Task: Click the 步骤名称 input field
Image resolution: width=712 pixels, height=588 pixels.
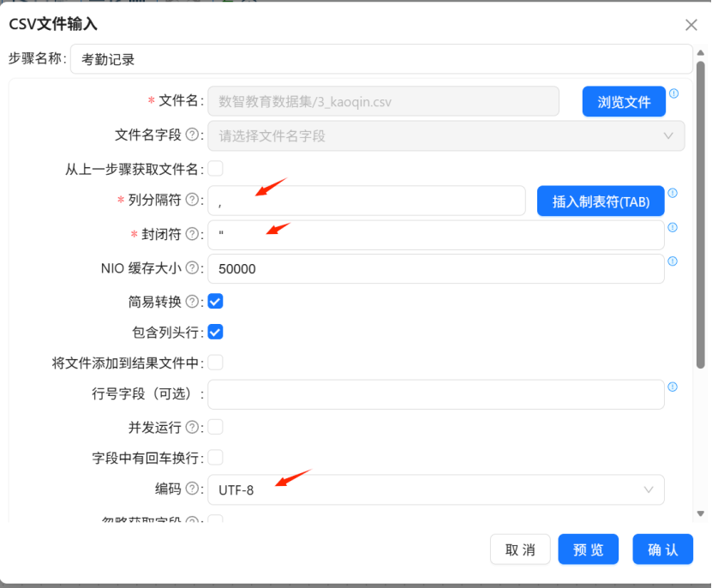Action: point(381,59)
